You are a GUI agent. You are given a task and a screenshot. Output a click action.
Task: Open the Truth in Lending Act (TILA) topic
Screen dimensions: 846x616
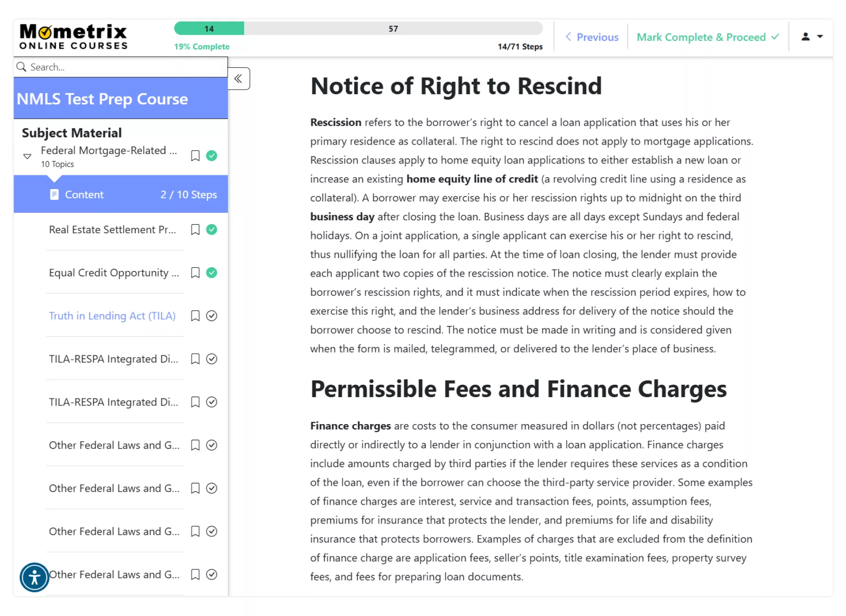pos(112,316)
